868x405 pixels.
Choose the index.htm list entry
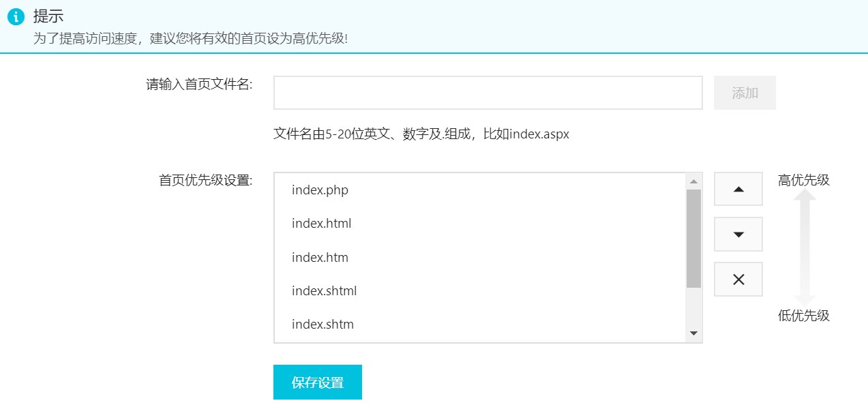tap(320, 258)
